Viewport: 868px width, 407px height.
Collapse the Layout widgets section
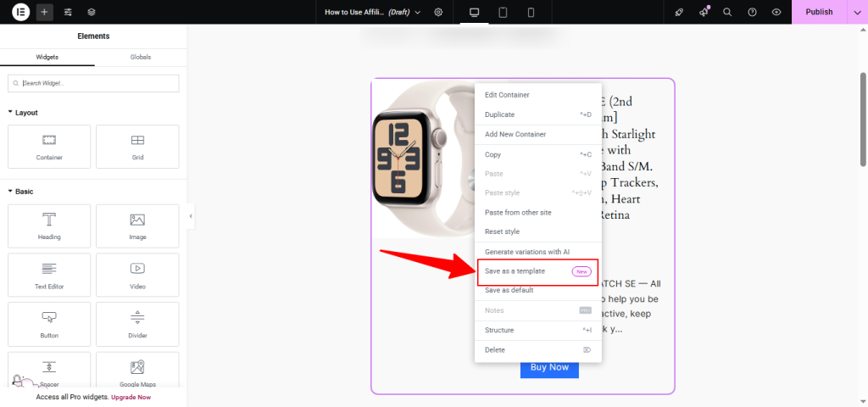[11, 112]
